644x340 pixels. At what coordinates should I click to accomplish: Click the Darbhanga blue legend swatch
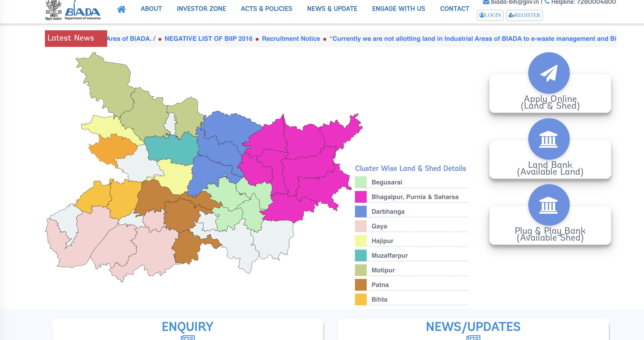[x=361, y=212]
